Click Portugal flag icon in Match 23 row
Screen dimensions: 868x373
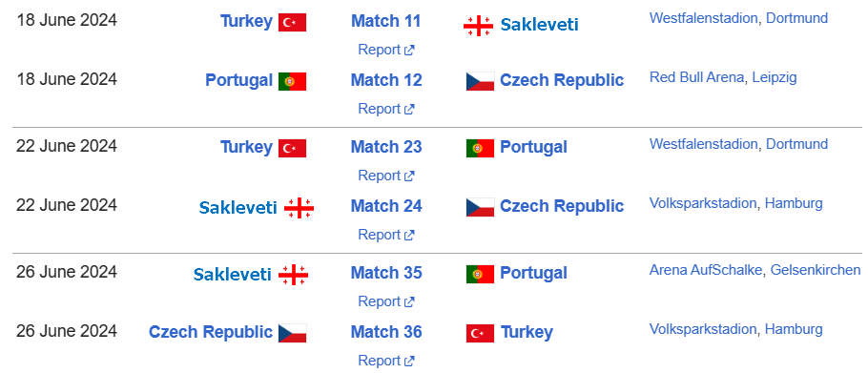[480, 148]
